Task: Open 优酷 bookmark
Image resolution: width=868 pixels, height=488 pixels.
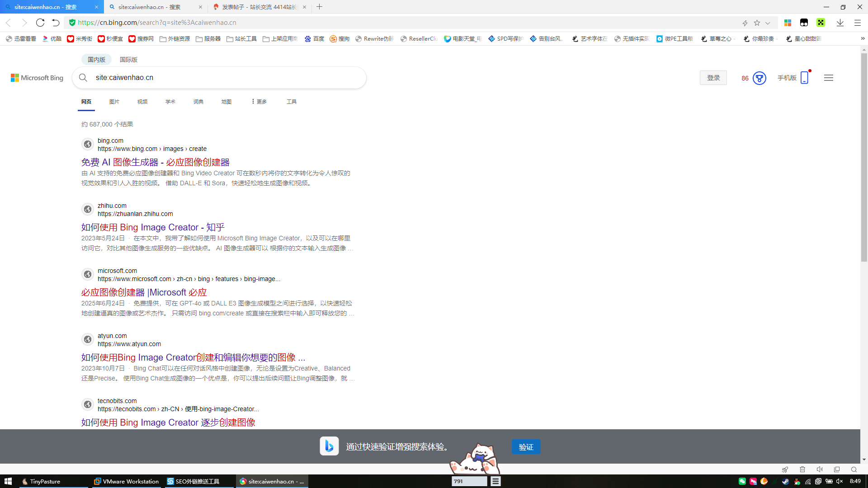Action: point(52,39)
